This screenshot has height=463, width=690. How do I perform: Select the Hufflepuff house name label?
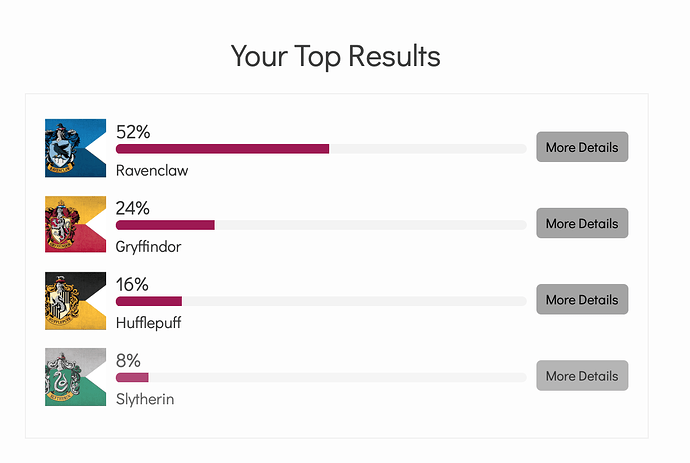pyautogui.click(x=148, y=323)
